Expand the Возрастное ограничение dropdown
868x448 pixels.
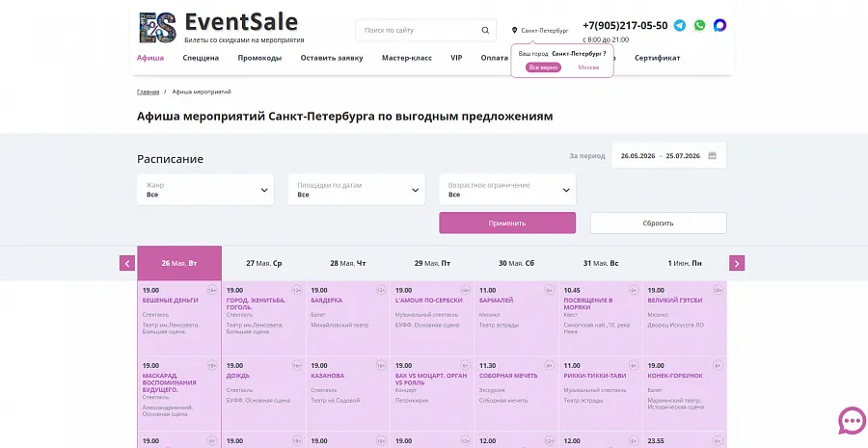tap(507, 190)
